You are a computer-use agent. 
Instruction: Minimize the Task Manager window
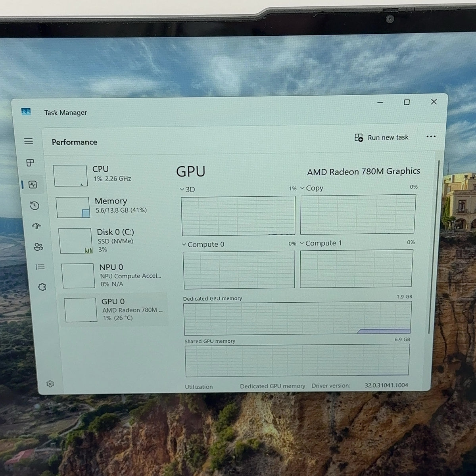pyautogui.click(x=380, y=102)
